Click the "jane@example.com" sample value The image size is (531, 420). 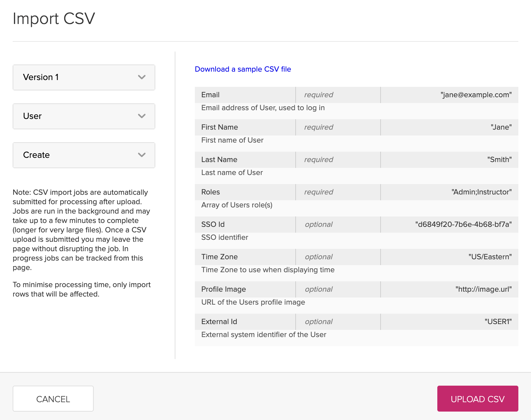(x=476, y=95)
